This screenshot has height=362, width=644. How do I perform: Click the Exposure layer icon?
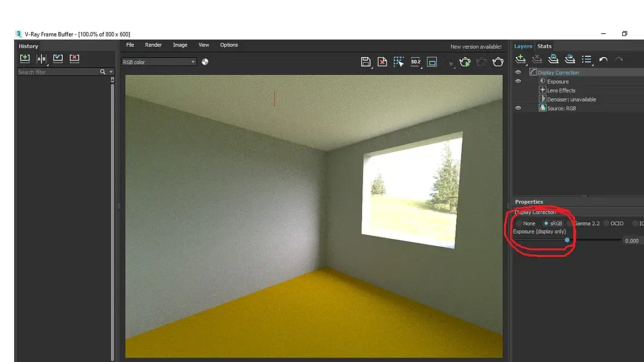click(x=542, y=81)
